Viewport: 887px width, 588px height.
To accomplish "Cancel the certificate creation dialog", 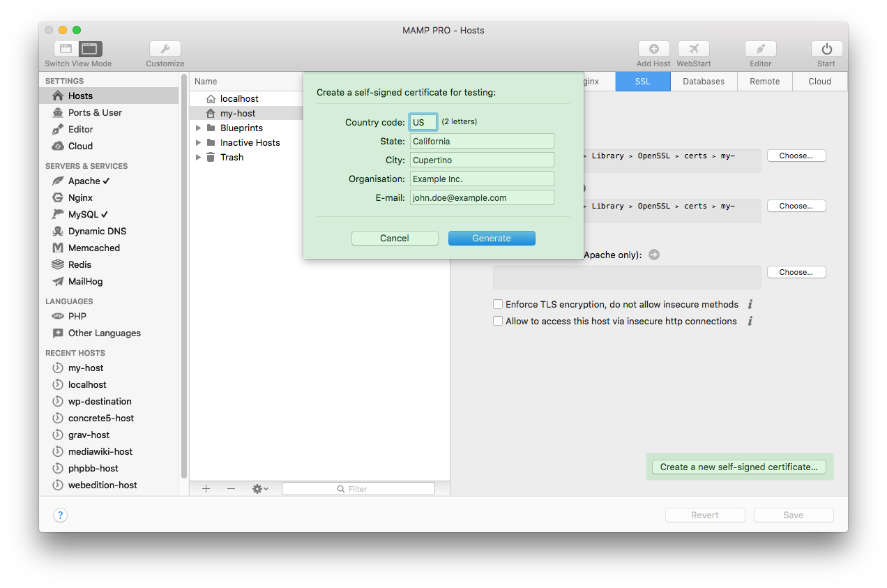I will (x=395, y=238).
